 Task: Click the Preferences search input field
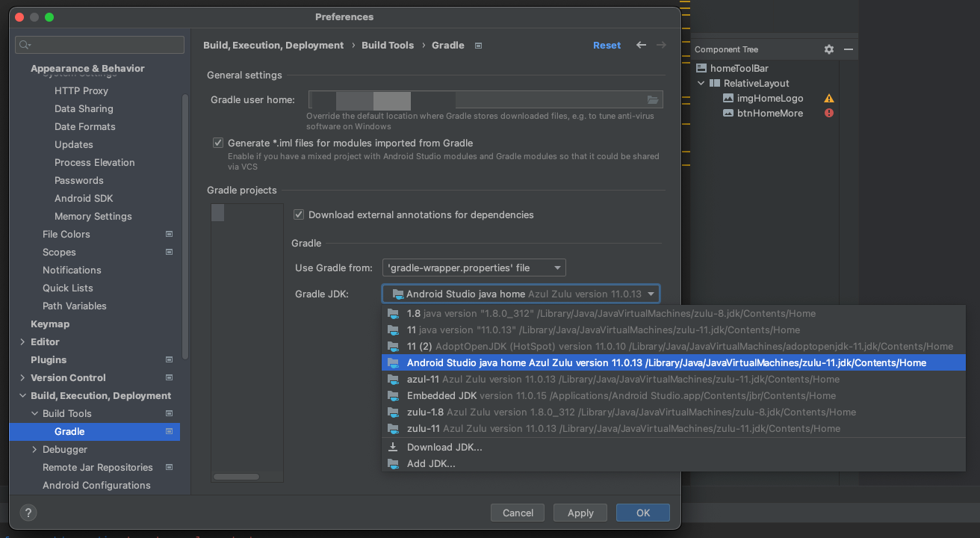coord(100,45)
